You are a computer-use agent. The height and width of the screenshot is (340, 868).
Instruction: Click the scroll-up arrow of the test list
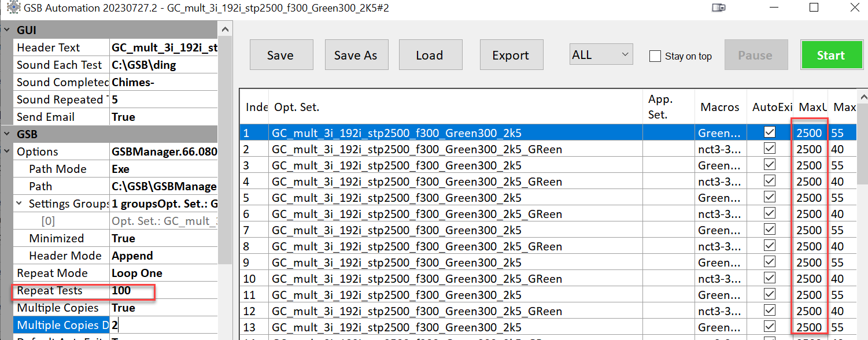click(863, 96)
